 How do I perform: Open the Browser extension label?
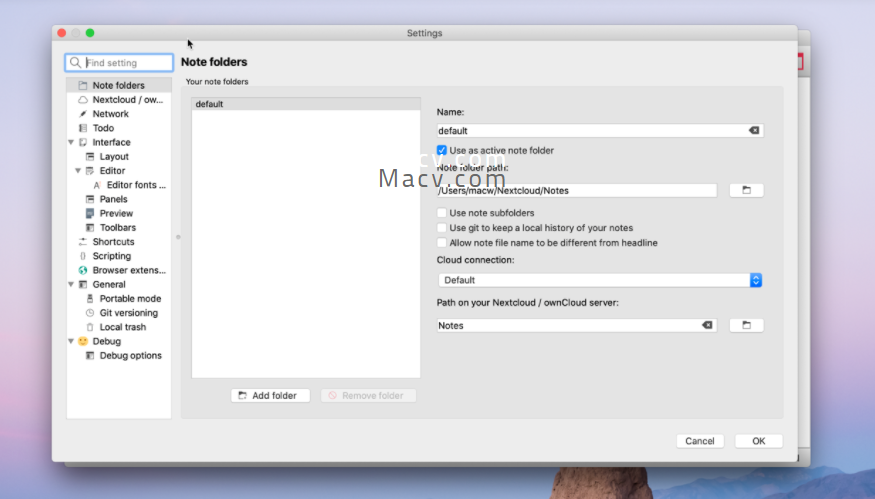129,270
